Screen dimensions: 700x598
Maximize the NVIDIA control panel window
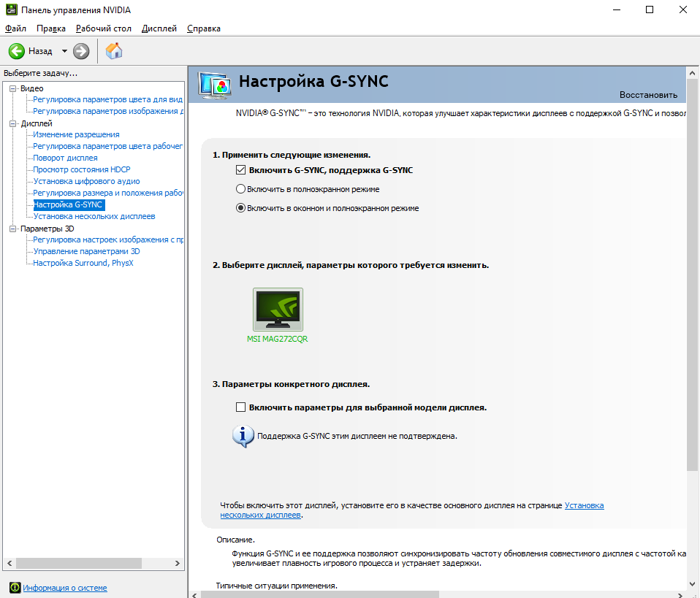(x=650, y=9)
